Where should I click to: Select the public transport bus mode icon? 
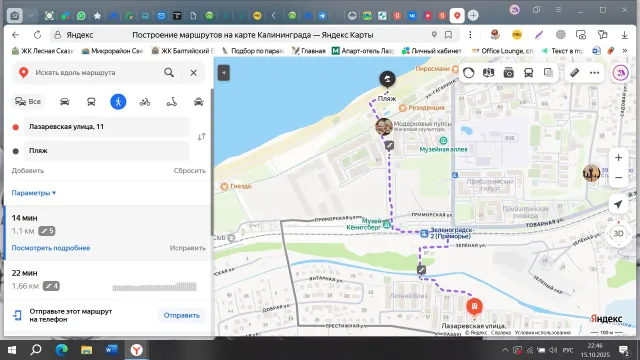(x=91, y=102)
